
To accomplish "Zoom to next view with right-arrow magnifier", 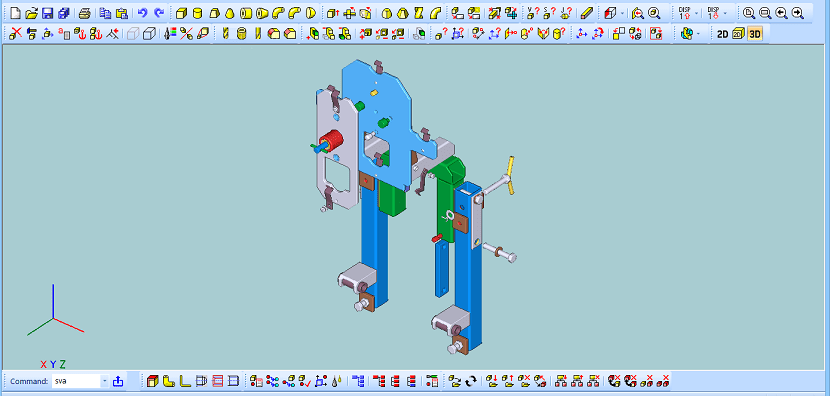I will [798, 13].
